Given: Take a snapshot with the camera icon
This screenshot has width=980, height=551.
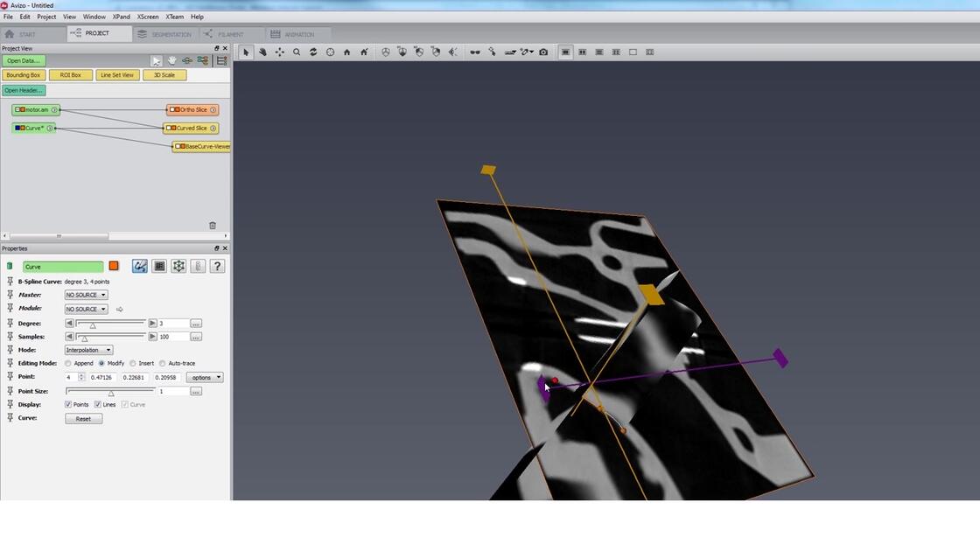Looking at the screenshot, I should point(543,52).
